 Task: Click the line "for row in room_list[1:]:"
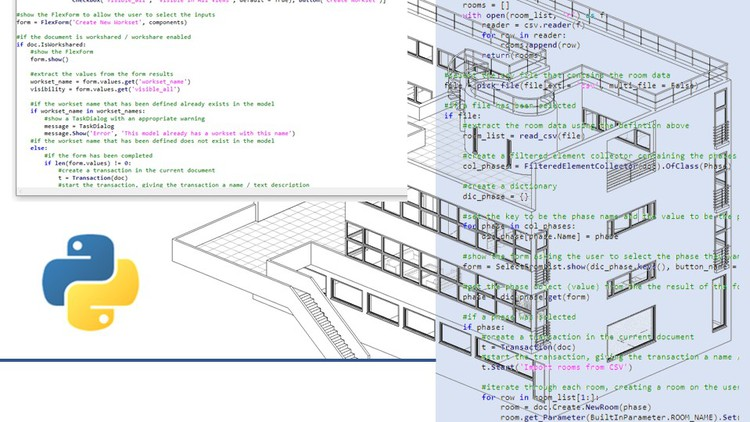coord(540,398)
